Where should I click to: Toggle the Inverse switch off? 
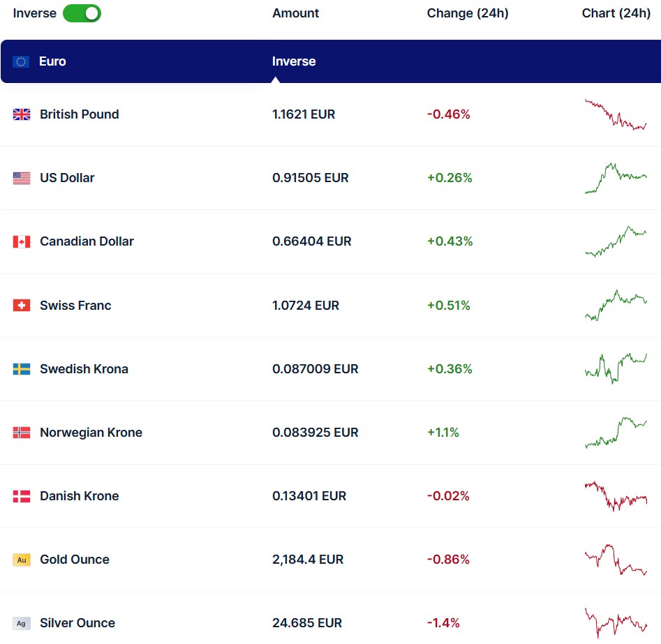click(82, 13)
